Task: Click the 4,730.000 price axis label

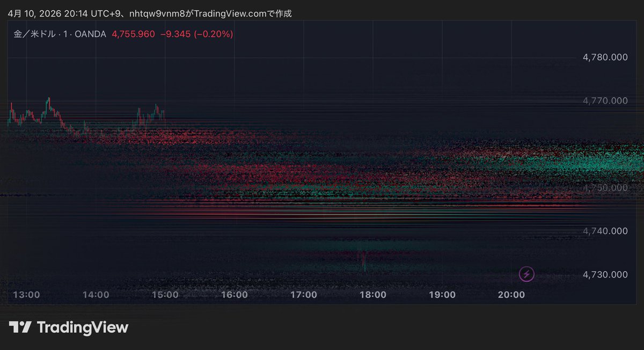Action: 605,275
